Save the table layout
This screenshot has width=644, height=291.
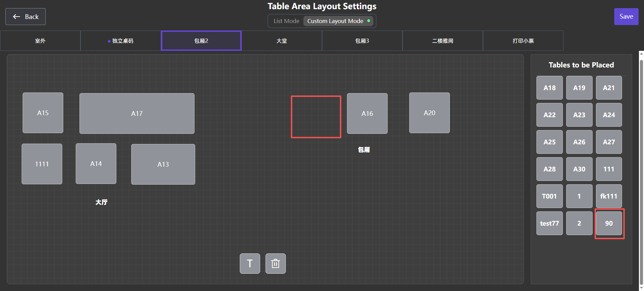point(626,17)
